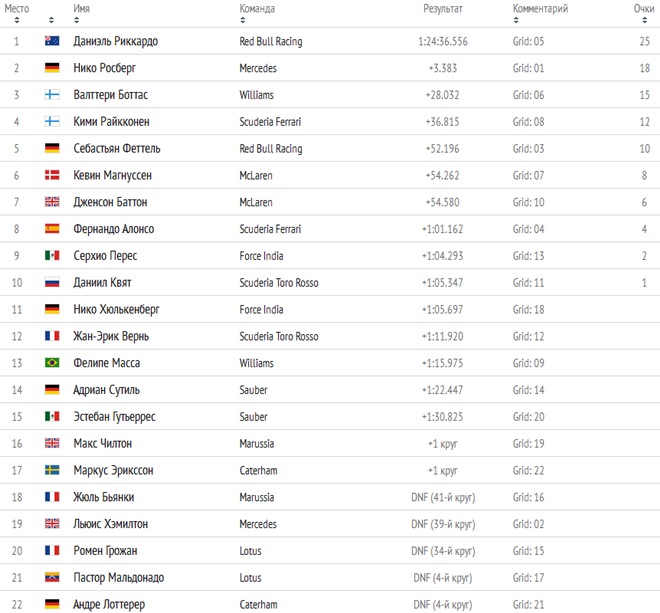The height and width of the screenshot is (613, 660).
Task: Sort by Имя column sort arrows
Action: pyautogui.click(x=76, y=20)
